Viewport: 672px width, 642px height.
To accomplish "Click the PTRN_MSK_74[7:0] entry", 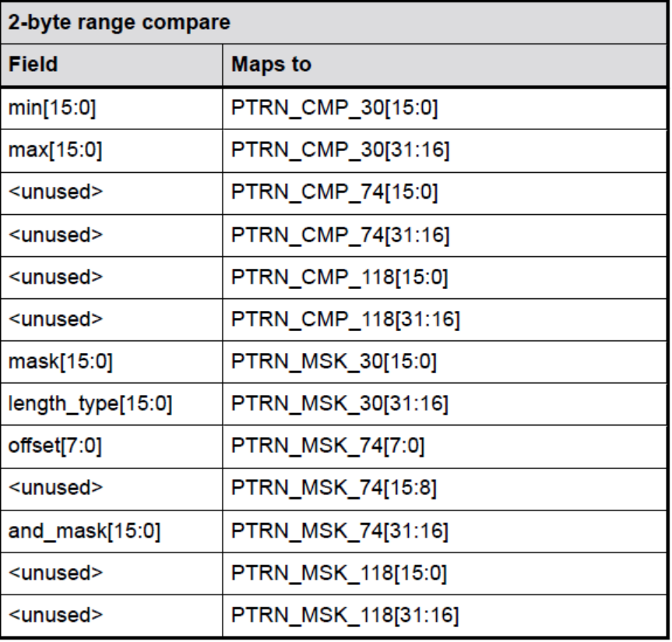I will [327, 445].
